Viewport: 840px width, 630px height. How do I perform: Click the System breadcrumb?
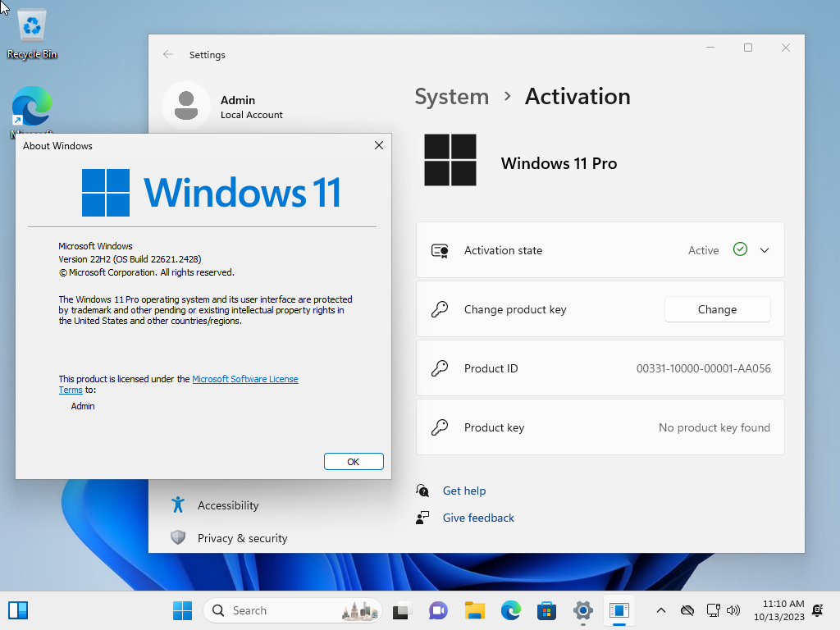click(x=452, y=97)
